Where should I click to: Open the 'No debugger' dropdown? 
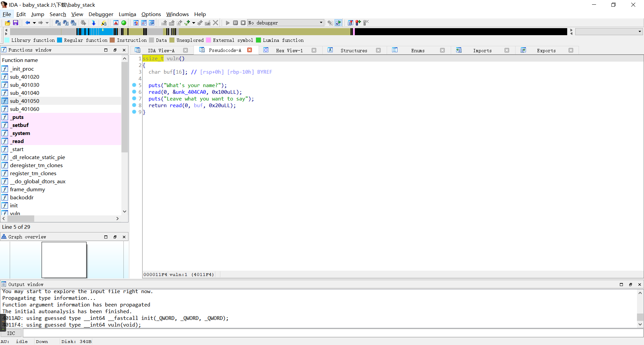321,23
